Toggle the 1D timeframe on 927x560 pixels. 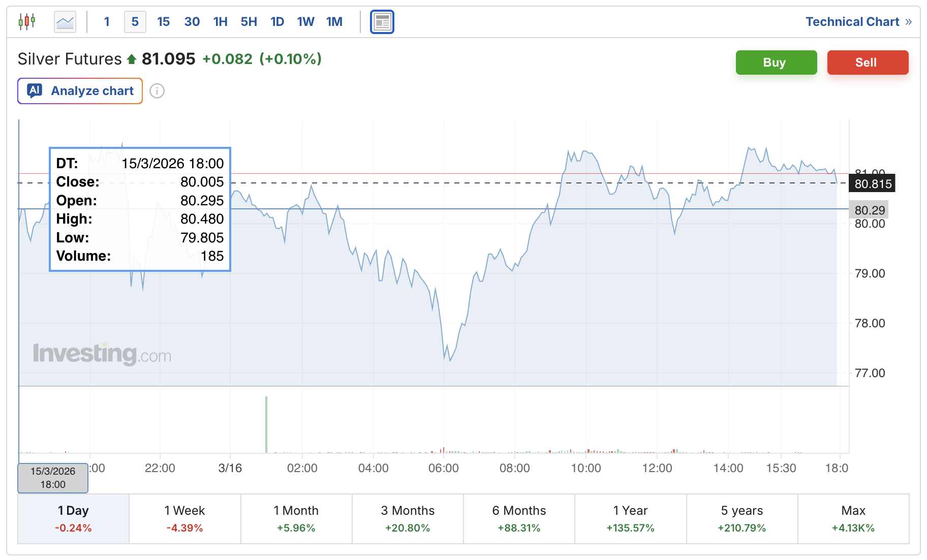(277, 21)
